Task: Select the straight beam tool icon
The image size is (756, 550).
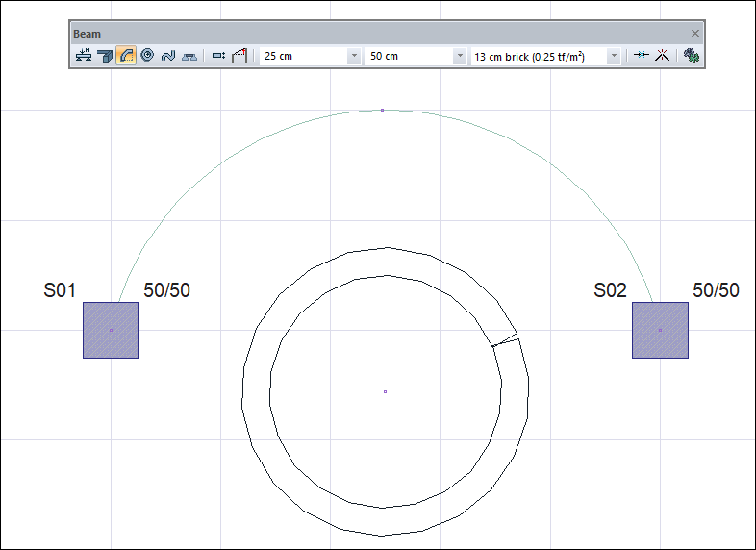Action: coord(84,56)
